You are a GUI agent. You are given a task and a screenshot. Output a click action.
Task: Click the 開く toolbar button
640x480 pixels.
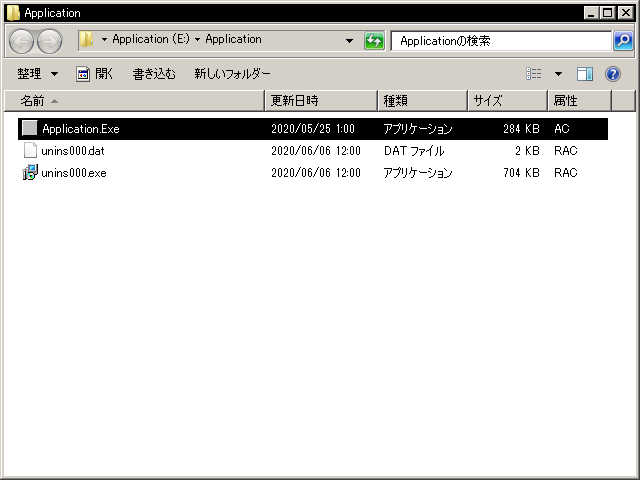[95, 74]
